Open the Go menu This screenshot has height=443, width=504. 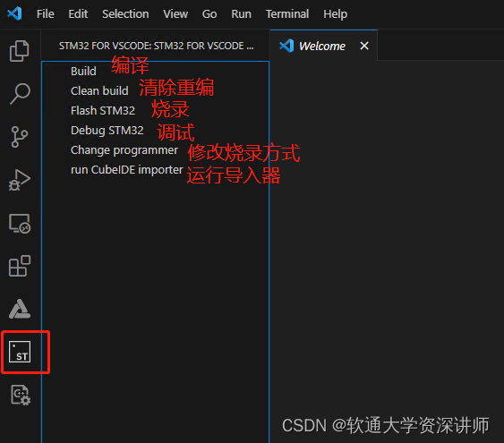click(209, 13)
